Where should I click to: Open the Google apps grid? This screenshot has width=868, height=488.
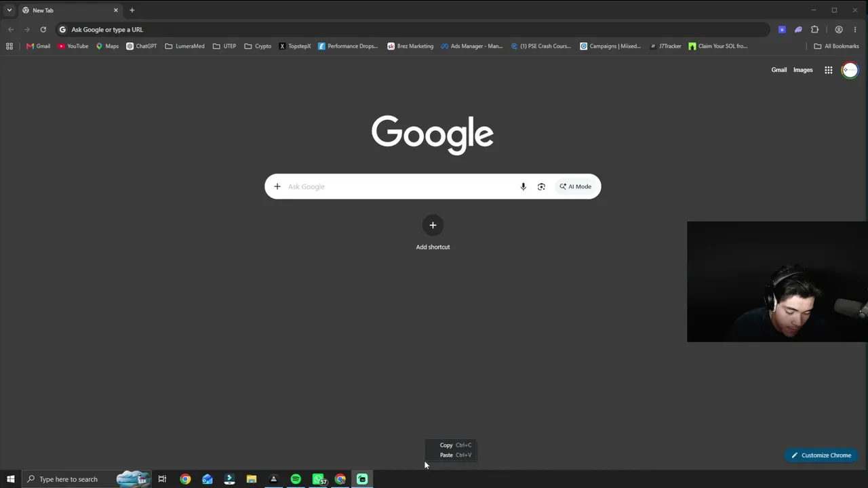[x=828, y=70]
